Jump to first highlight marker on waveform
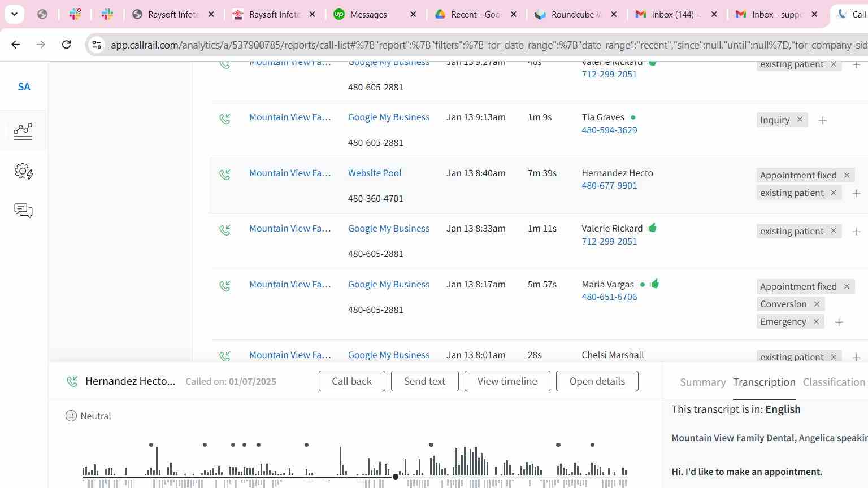The image size is (868, 488). (x=151, y=445)
